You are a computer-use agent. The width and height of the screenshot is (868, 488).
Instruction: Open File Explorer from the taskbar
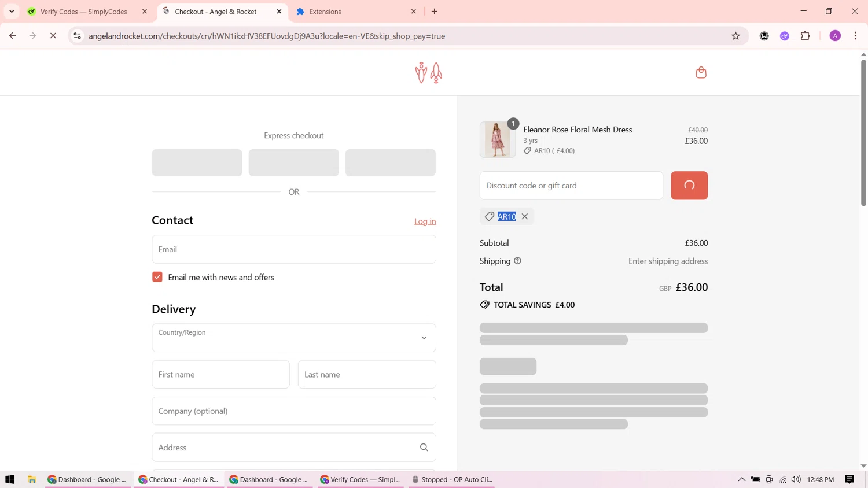pyautogui.click(x=32, y=479)
